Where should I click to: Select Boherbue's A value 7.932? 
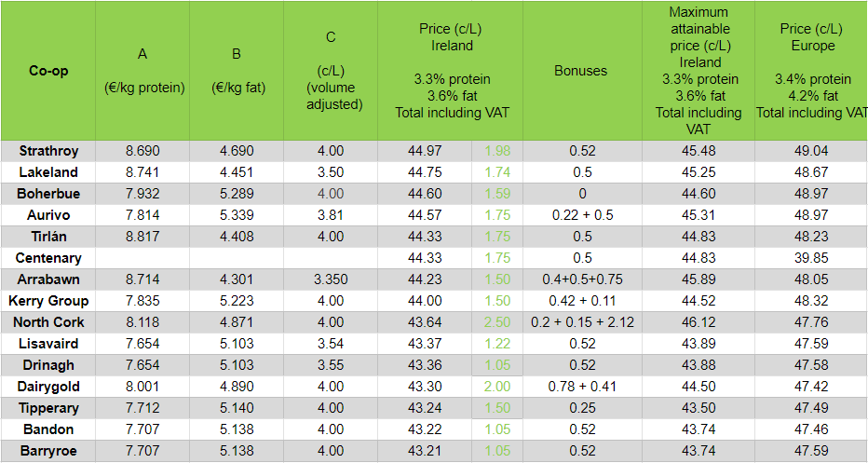click(142, 194)
